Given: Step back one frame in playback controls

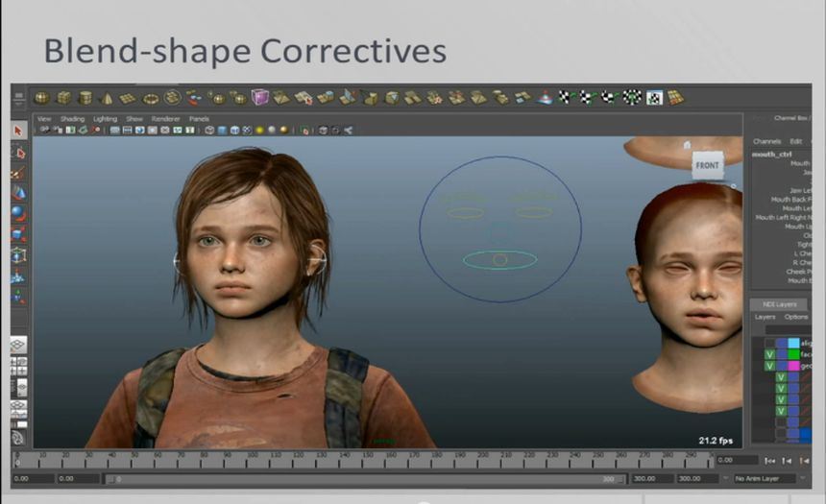Looking at the screenshot, I should click(787, 461).
